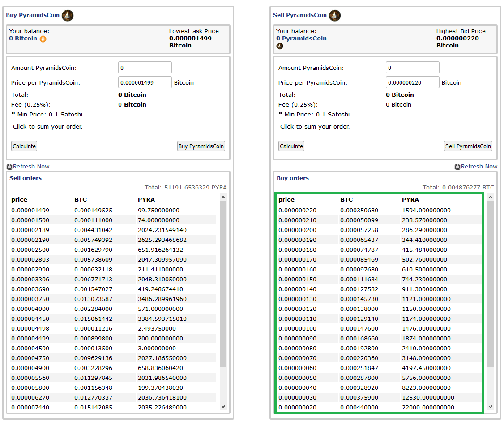Viewport: 504px width, 422px height.
Task: Select sell order at price 0.000007440
Action: point(113,407)
